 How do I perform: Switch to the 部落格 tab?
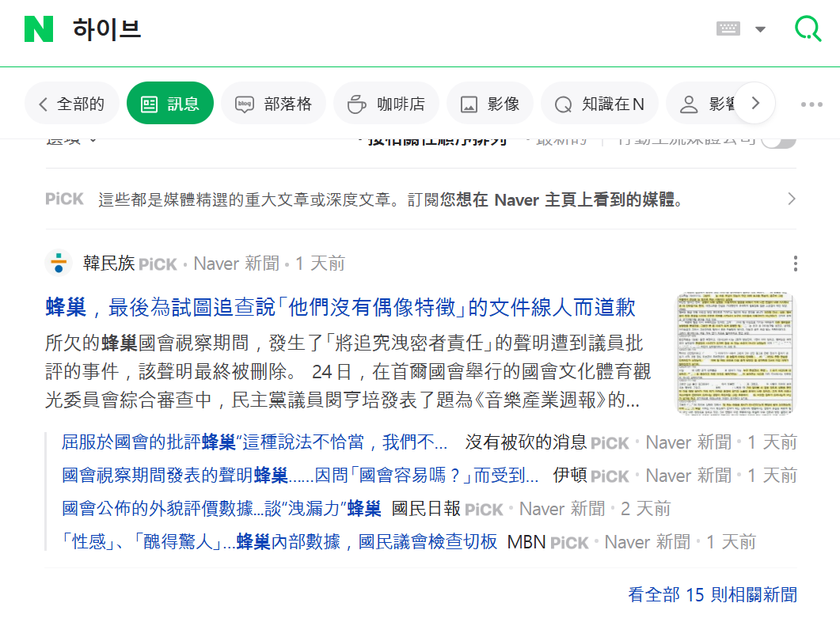(274, 104)
